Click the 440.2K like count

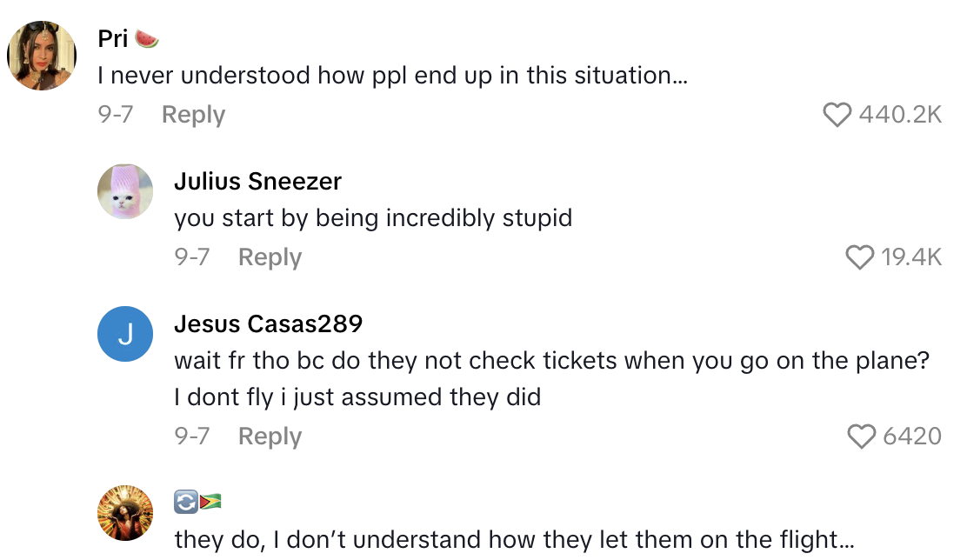[x=899, y=115]
